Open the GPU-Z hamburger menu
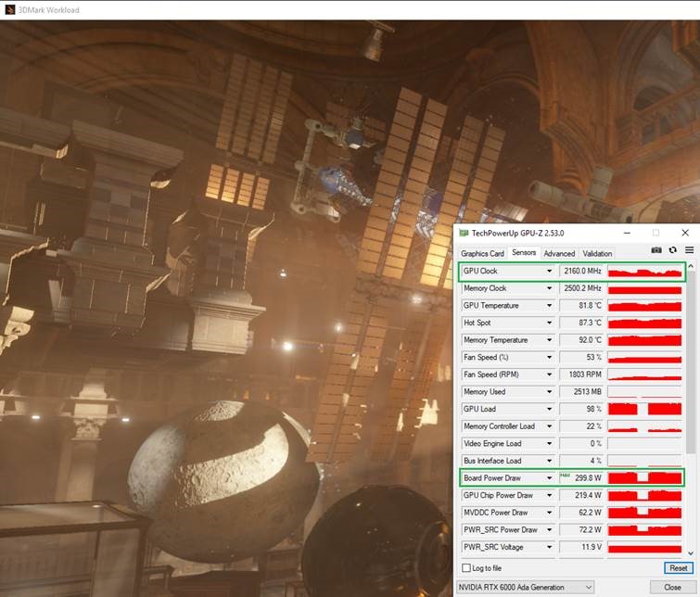The image size is (700, 597). click(689, 250)
